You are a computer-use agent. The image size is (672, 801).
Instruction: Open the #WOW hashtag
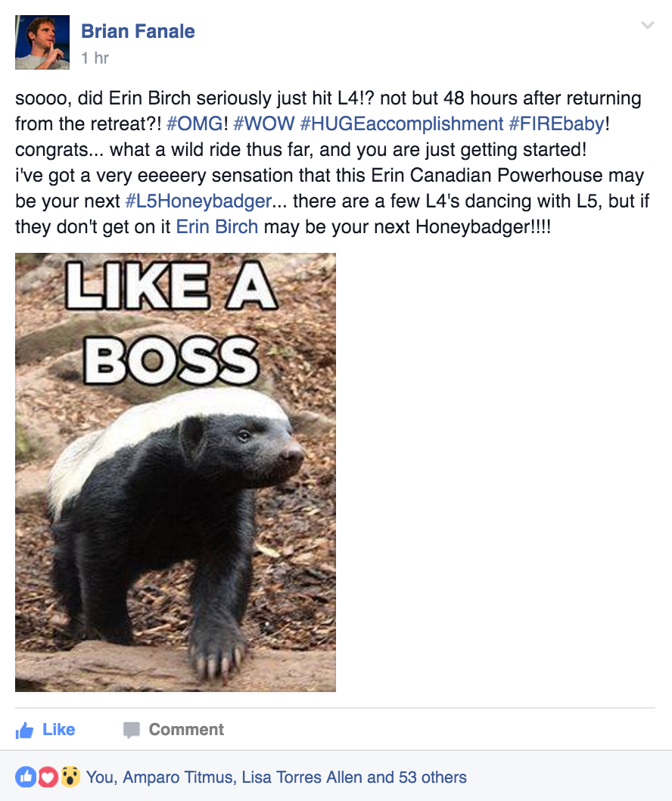coord(264,123)
